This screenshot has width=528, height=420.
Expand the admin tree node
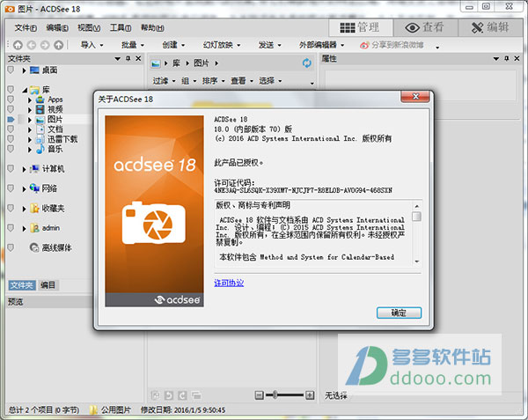pos(24,228)
